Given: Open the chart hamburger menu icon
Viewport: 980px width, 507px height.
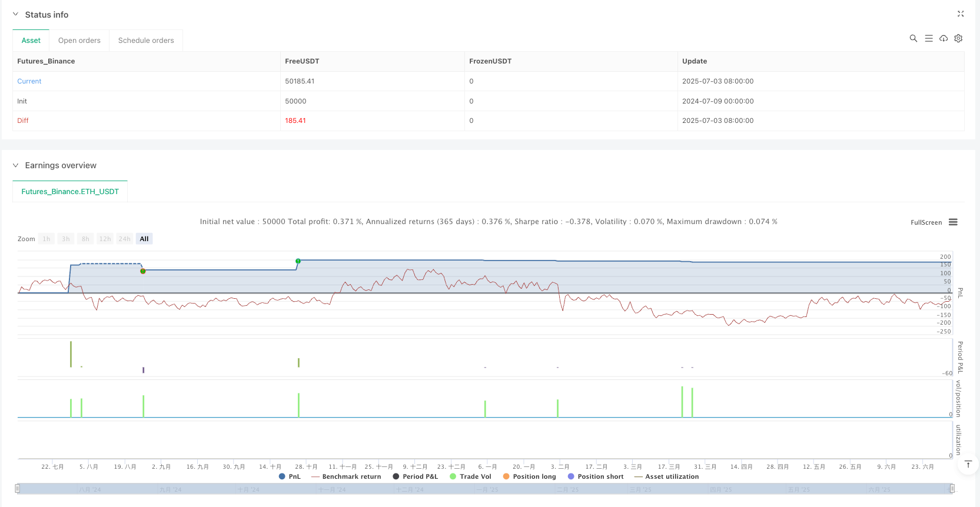Looking at the screenshot, I should pyautogui.click(x=953, y=222).
